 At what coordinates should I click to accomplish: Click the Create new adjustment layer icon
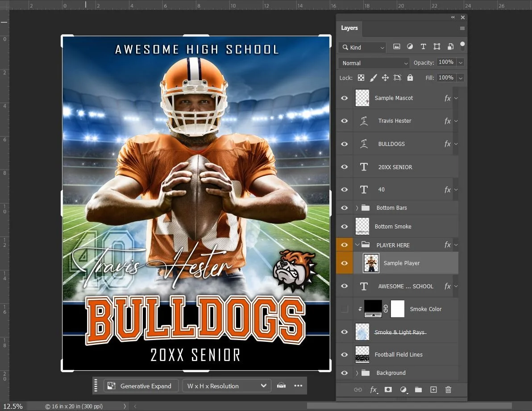click(403, 390)
